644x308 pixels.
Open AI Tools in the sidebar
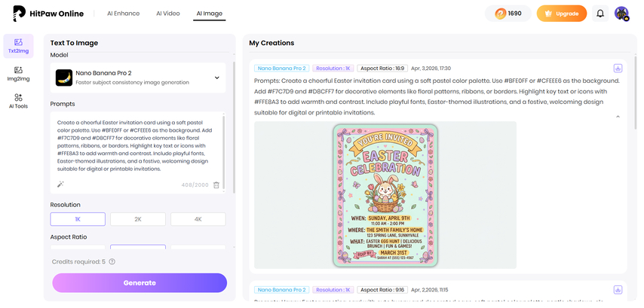tap(18, 101)
